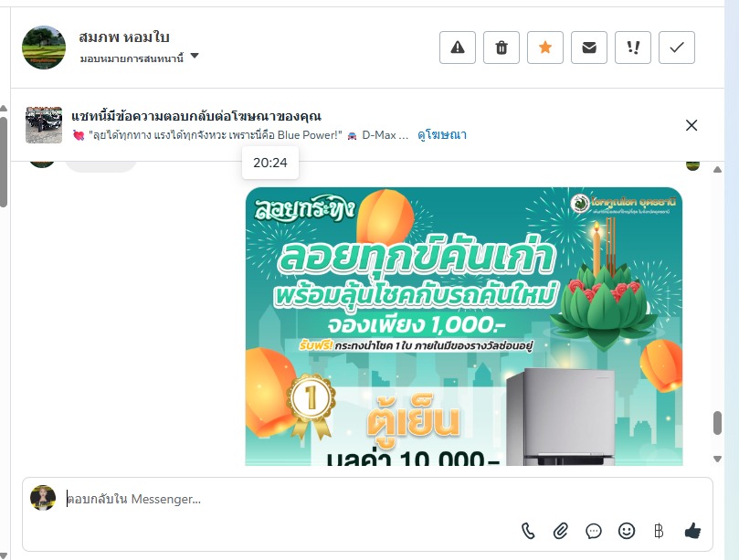The height and width of the screenshot is (560, 739).
Task: Open the assign conversation dropdown arrow
Action: pyautogui.click(x=195, y=56)
